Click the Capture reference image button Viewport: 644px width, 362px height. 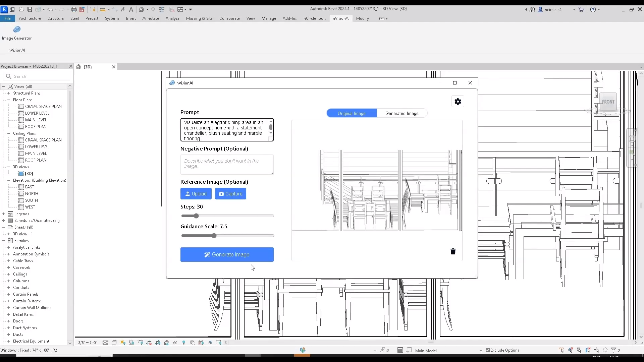click(230, 194)
